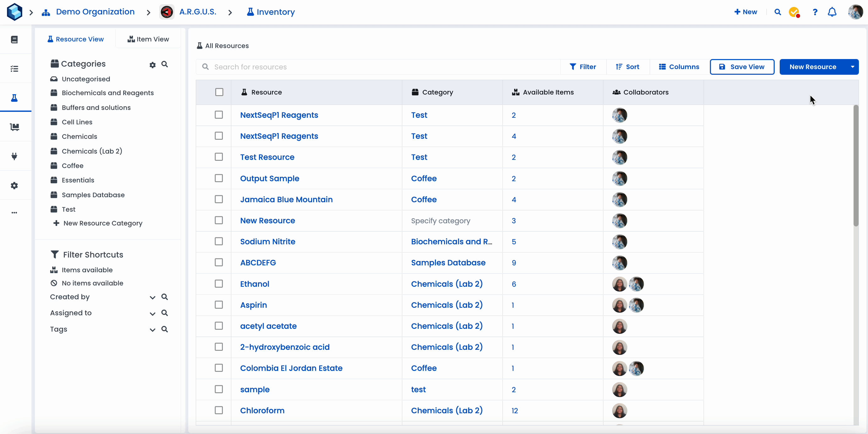Screen dimensions: 868x434
Task: Open the sidebar settings gear icon
Action: click(x=14, y=186)
